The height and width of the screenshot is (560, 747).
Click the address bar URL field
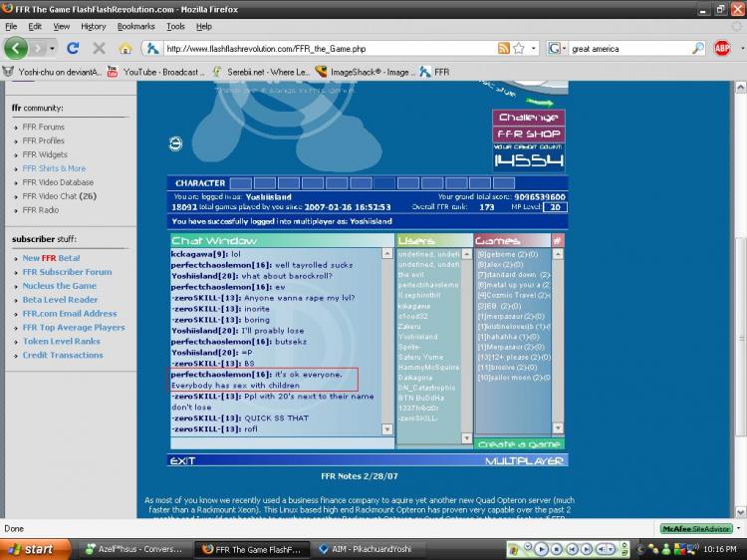[329, 48]
